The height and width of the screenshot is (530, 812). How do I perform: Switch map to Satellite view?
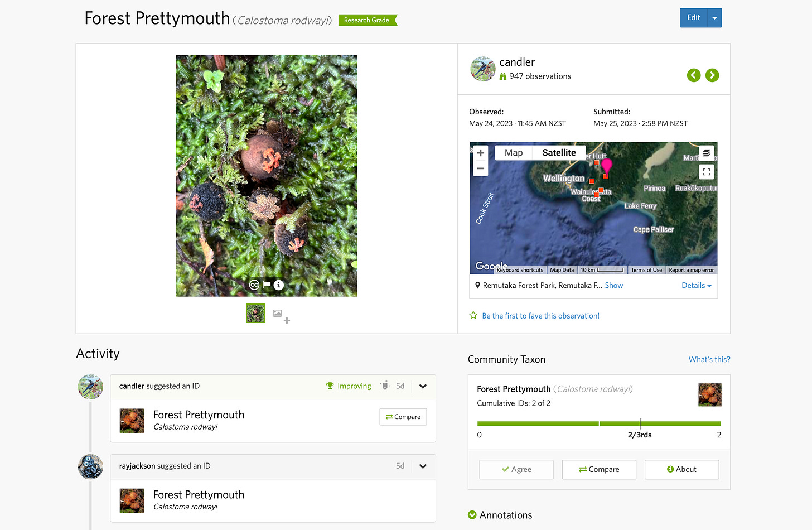pos(559,153)
